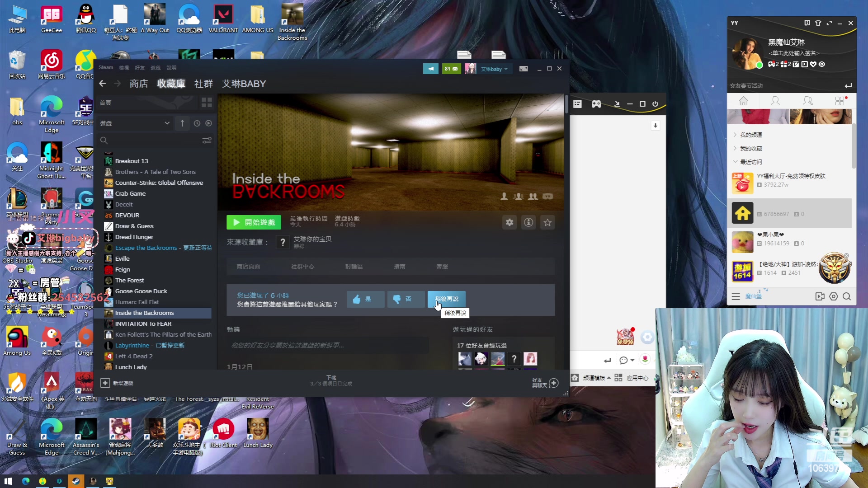Screen dimensions: 868x488
Task: Open YY home tab icon
Action: tap(743, 101)
